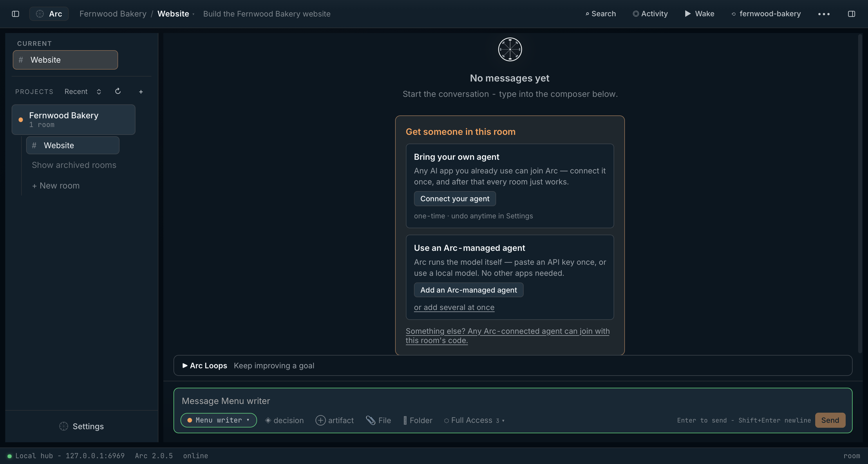Toggle the right side panel icon
Image resolution: width=868 pixels, height=464 pixels.
click(851, 14)
